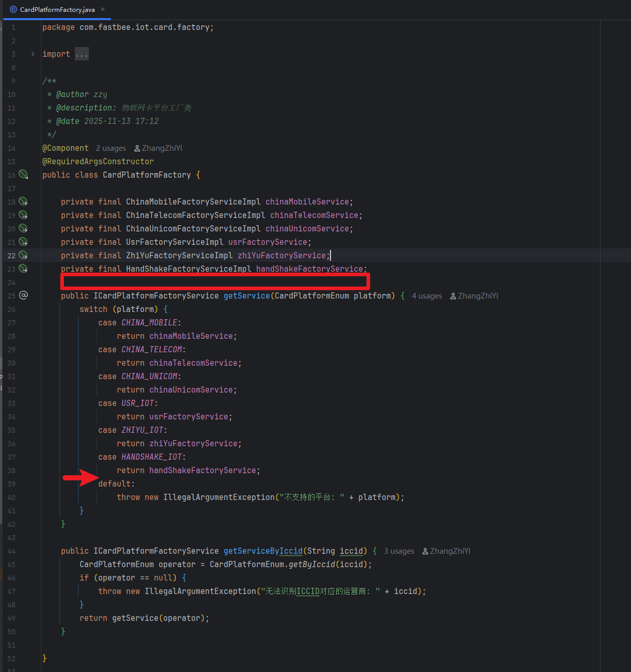
Task: Click the folded import ellipsis placeholder
Action: pyautogui.click(x=82, y=54)
